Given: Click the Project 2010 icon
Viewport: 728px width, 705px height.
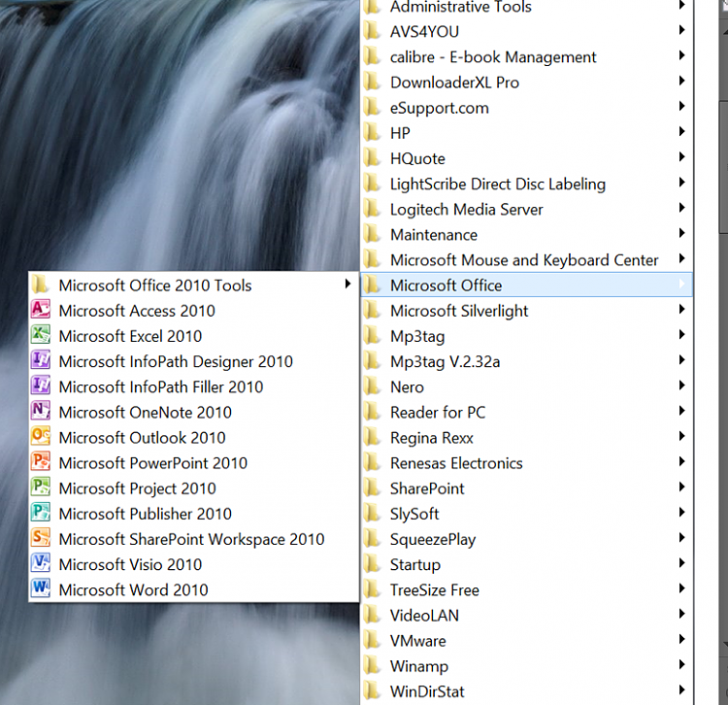Looking at the screenshot, I should [41, 487].
